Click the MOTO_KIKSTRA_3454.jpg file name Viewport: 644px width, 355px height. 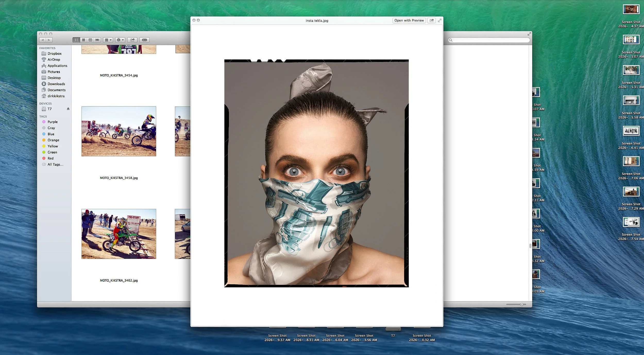[119, 75]
